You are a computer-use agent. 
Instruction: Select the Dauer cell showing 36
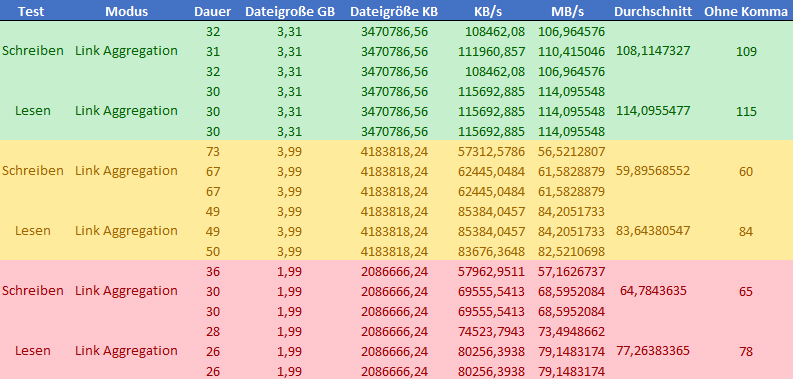213,272
